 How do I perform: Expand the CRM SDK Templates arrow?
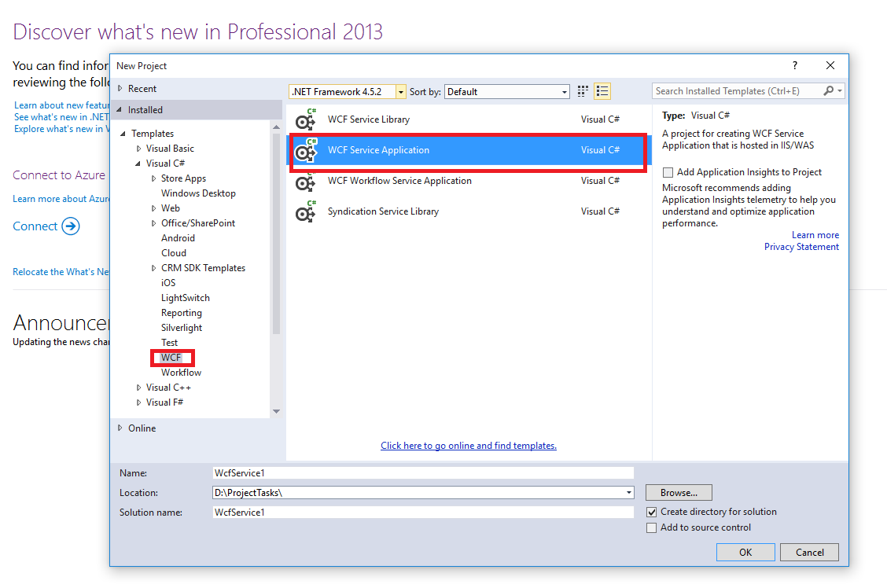[153, 268]
